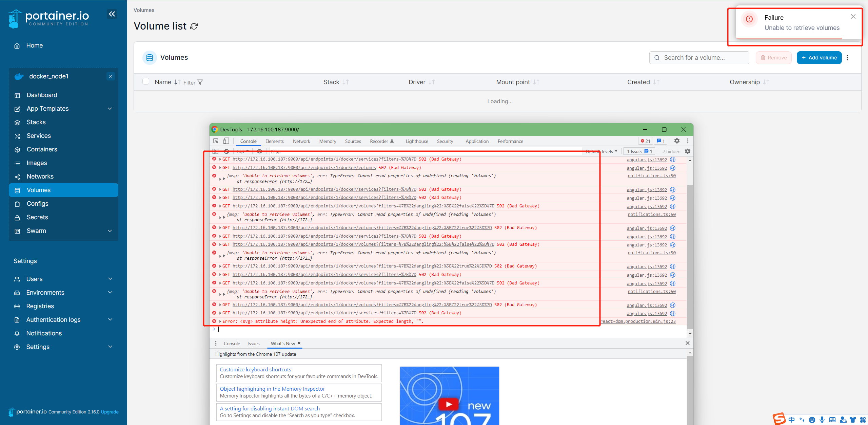The image size is (868, 425).
Task: Click the Upgrade link
Action: [110, 412]
